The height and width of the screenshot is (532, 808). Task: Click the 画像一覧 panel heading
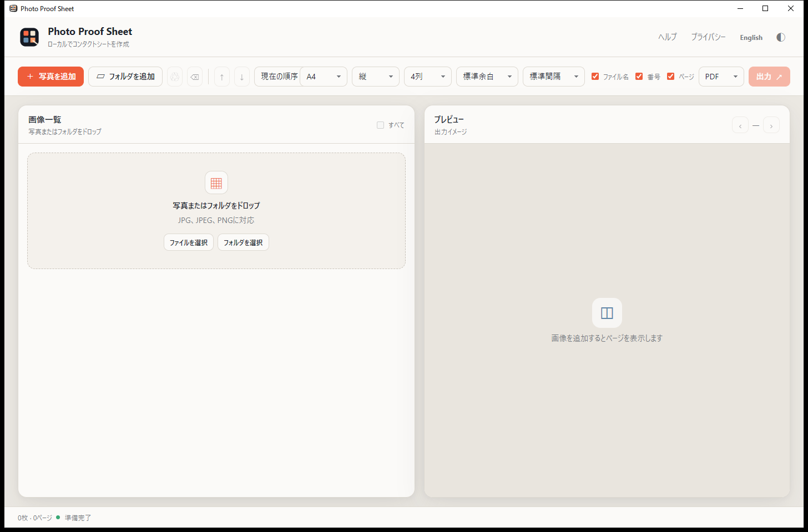(45, 119)
